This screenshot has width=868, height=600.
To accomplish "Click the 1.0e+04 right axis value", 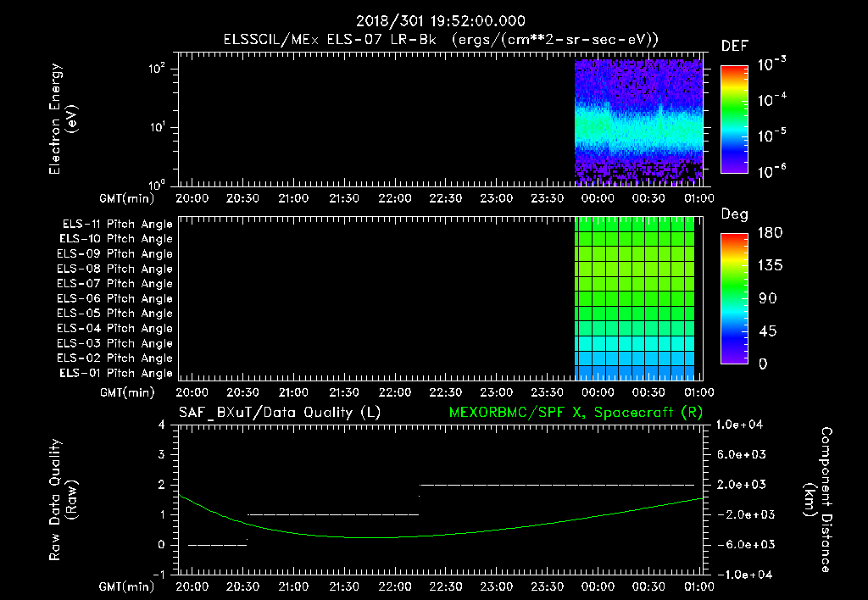I will 739,425.
